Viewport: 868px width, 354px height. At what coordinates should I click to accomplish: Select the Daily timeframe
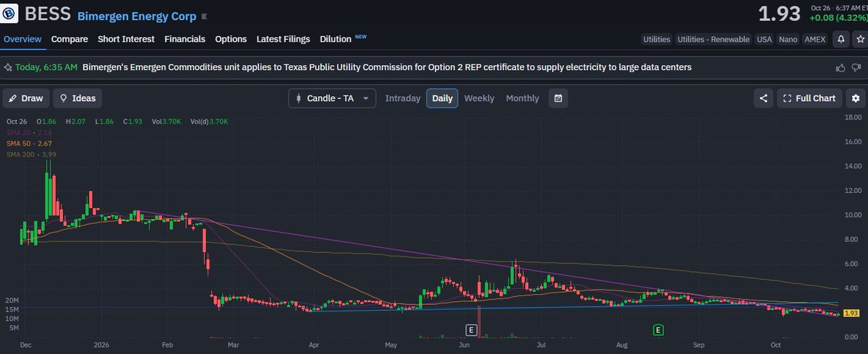coord(442,98)
